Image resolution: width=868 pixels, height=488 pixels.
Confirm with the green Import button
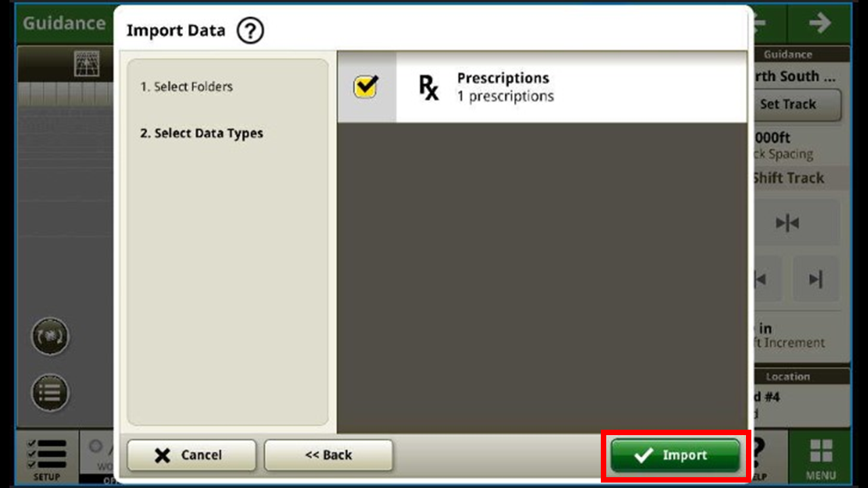675,455
